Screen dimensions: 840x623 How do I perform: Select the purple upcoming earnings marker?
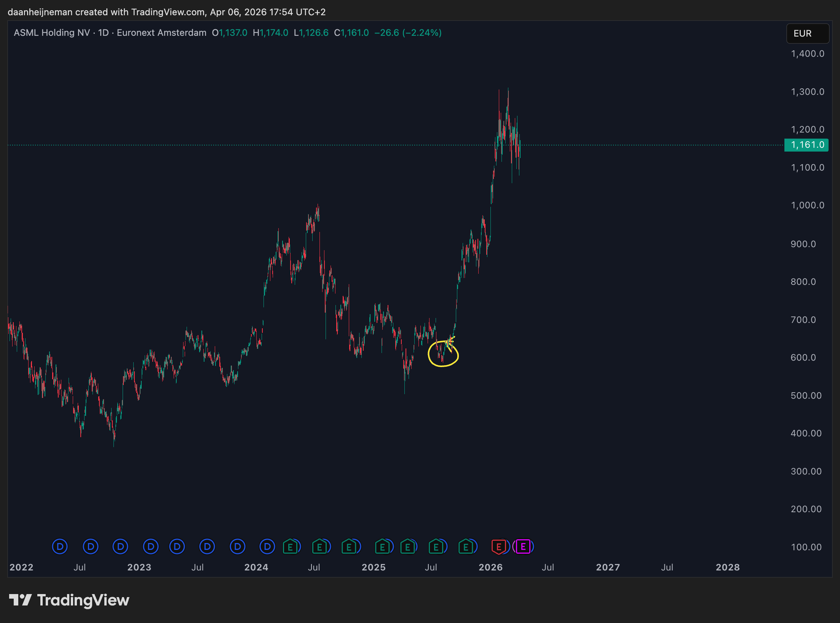pyautogui.click(x=523, y=547)
